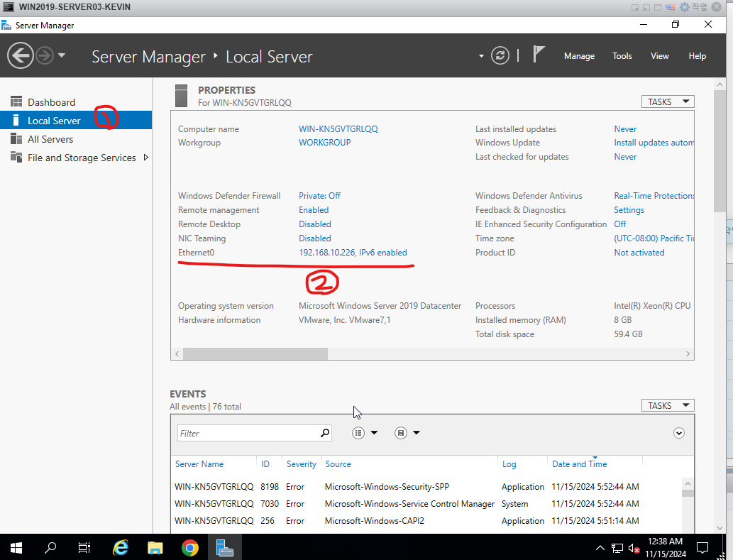Open the events criteria list icon
This screenshot has width=733, height=560.
358,433
